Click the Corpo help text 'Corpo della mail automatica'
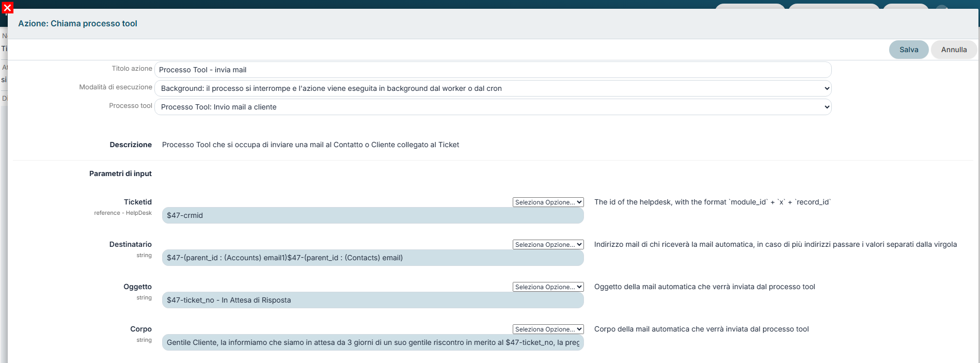 click(702, 329)
